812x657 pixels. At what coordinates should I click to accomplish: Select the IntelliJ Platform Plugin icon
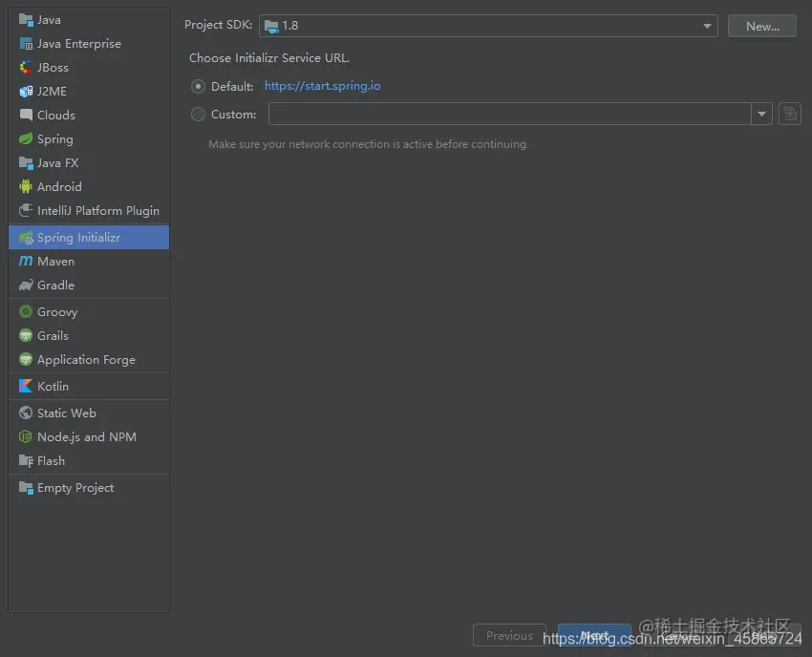[x=26, y=210]
